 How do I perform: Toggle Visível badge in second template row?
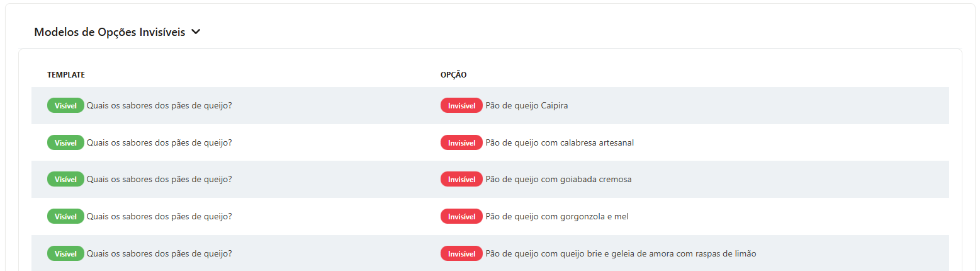65,143
